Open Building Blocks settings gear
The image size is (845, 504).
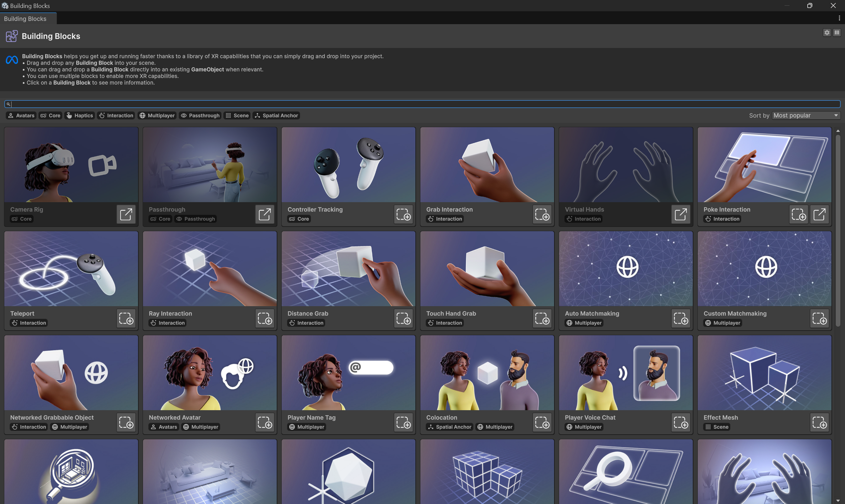coord(827,32)
